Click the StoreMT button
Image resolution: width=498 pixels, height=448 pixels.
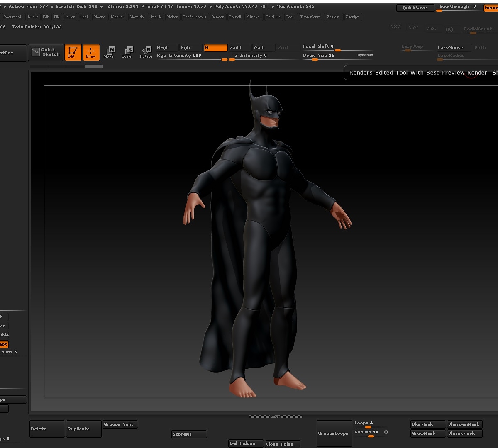pyautogui.click(x=189, y=434)
